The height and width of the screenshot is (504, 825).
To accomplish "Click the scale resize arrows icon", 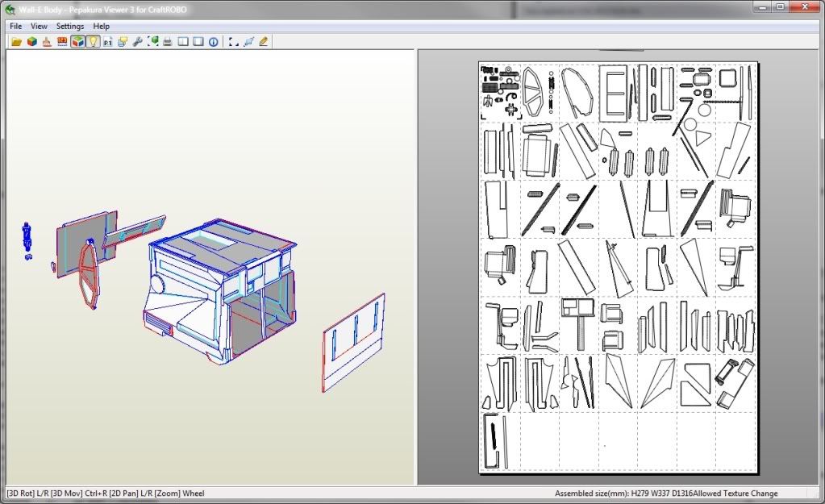I will 248,42.
